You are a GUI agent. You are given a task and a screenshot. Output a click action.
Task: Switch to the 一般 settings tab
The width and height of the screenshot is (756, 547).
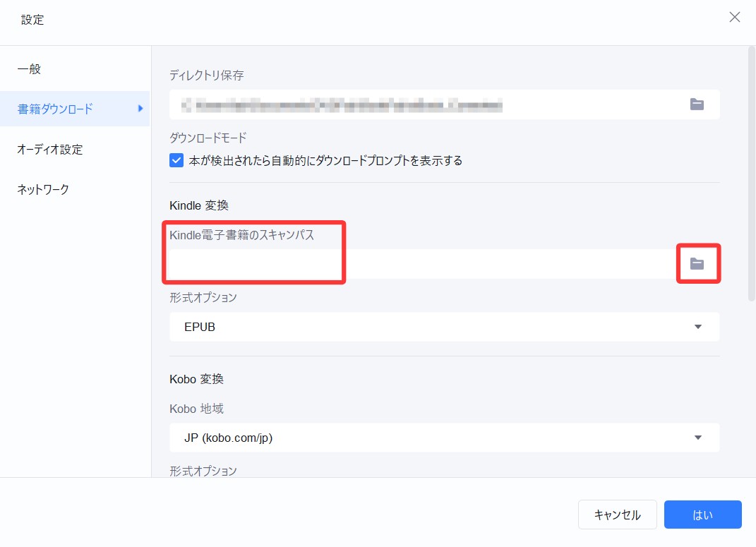click(30, 69)
